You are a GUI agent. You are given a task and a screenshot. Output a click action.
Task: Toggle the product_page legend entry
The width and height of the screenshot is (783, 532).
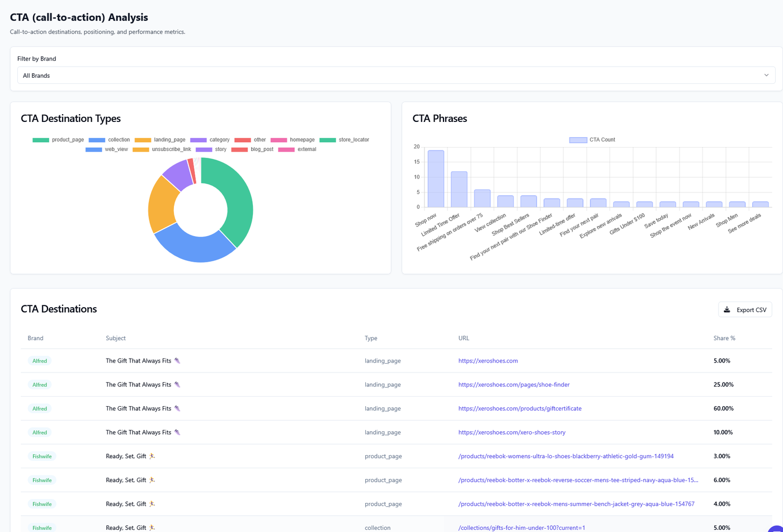coord(58,140)
